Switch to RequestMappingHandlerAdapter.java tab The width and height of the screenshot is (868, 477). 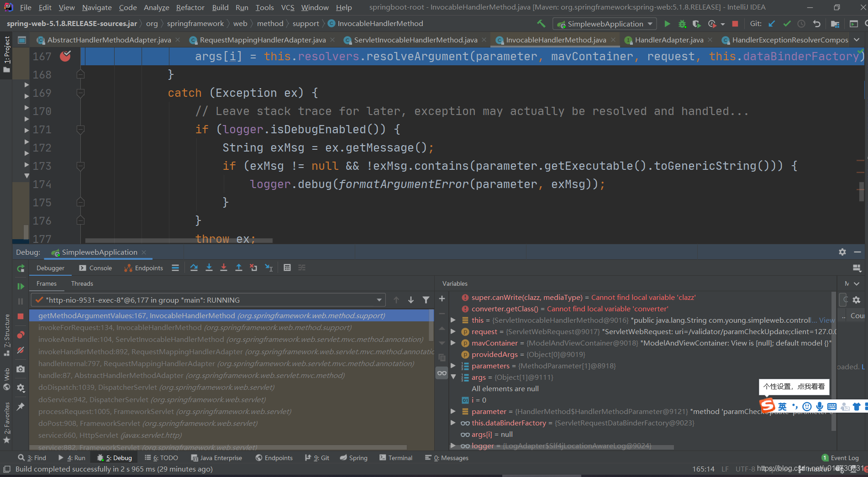click(x=263, y=40)
